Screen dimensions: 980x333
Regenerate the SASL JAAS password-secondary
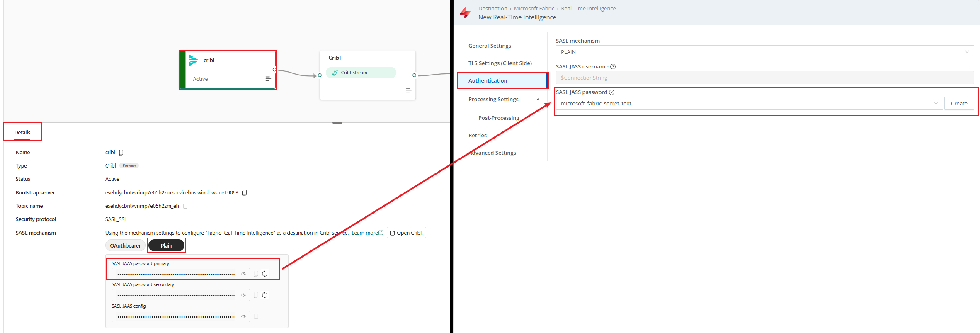coord(265,295)
